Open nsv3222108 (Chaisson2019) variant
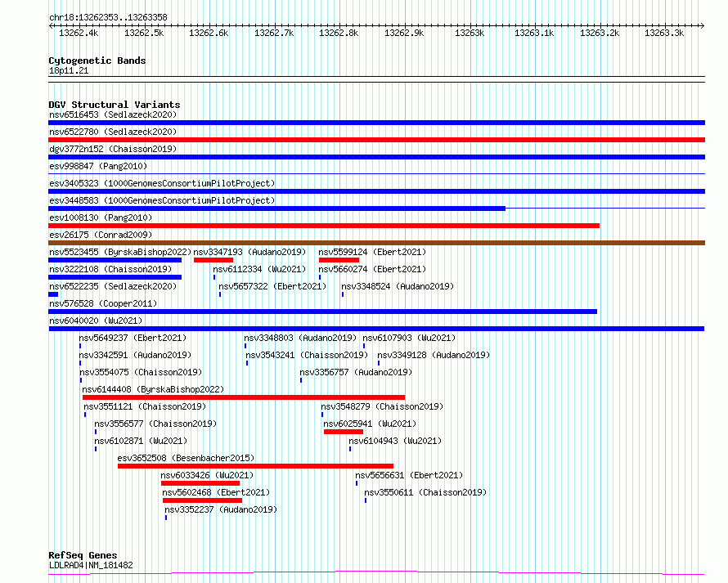This screenshot has width=728, height=583. (x=110, y=269)
